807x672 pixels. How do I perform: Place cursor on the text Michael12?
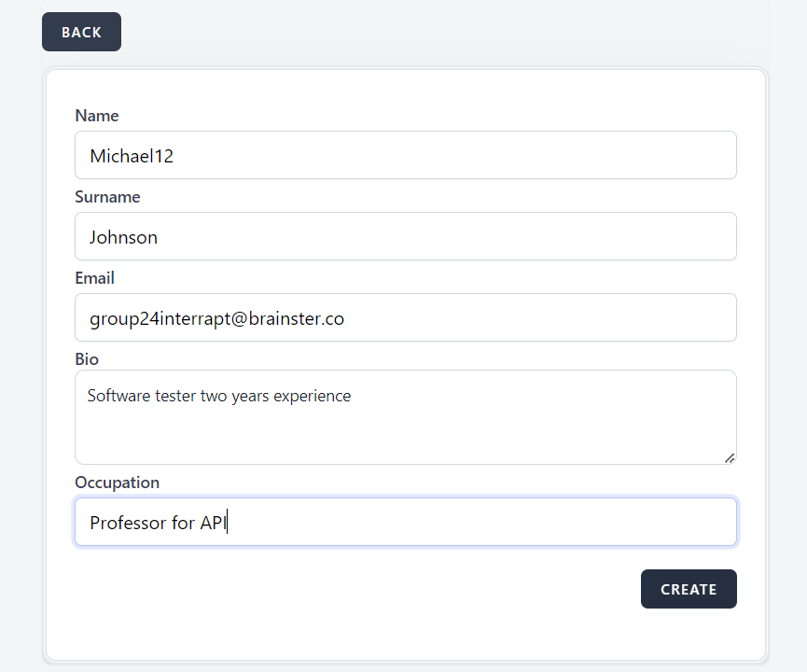click(132, 156)
